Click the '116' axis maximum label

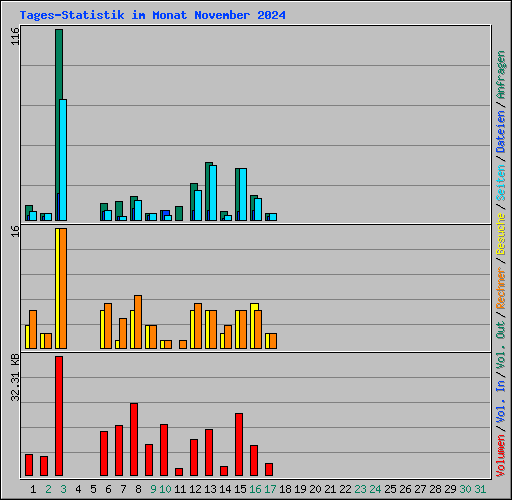click(x=15, y=36)
